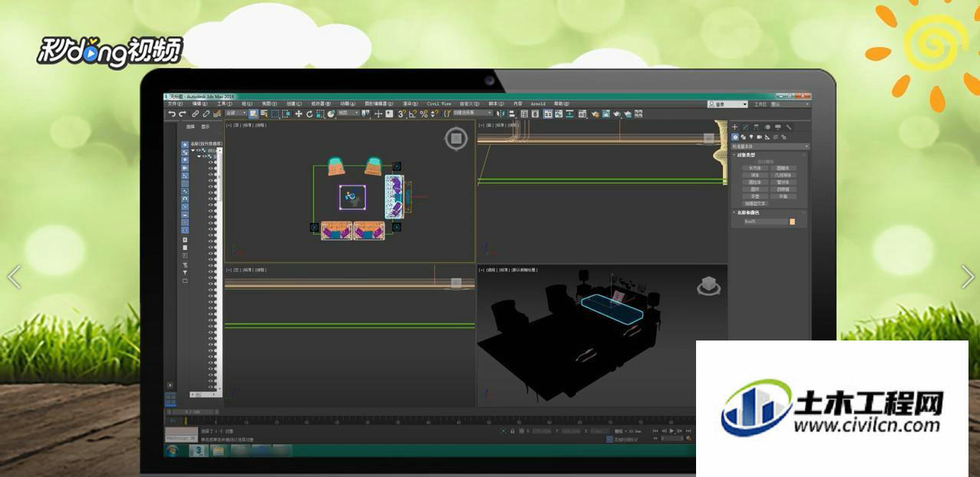
Task: Open the Arnold menu
Action: pyautogui.click(x=538, y=104)
